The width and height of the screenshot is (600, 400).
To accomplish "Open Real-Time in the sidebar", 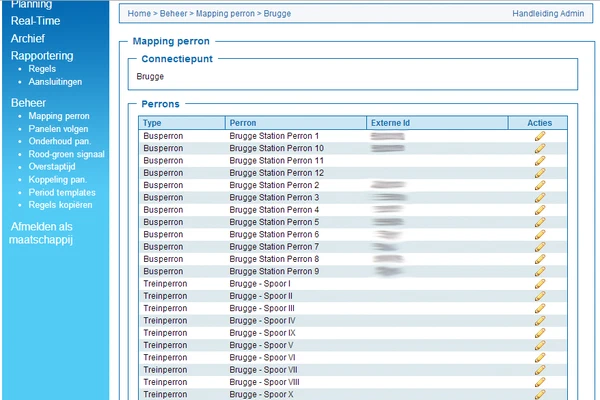I will coord(35,21).
